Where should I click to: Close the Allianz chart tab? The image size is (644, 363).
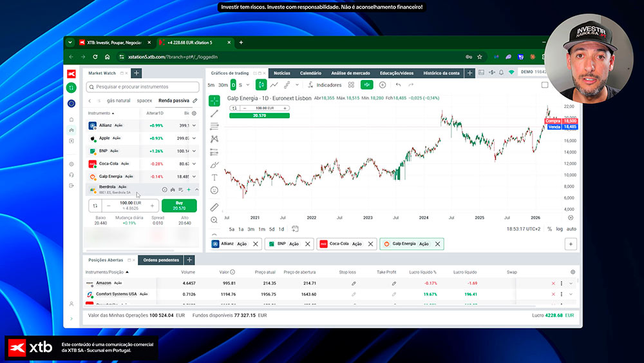pyautogui.click(x=256, y=244)
